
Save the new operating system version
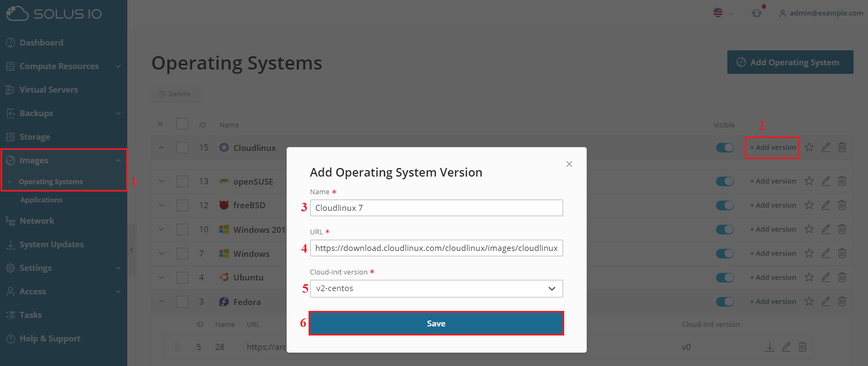click(x=436, y=323)
